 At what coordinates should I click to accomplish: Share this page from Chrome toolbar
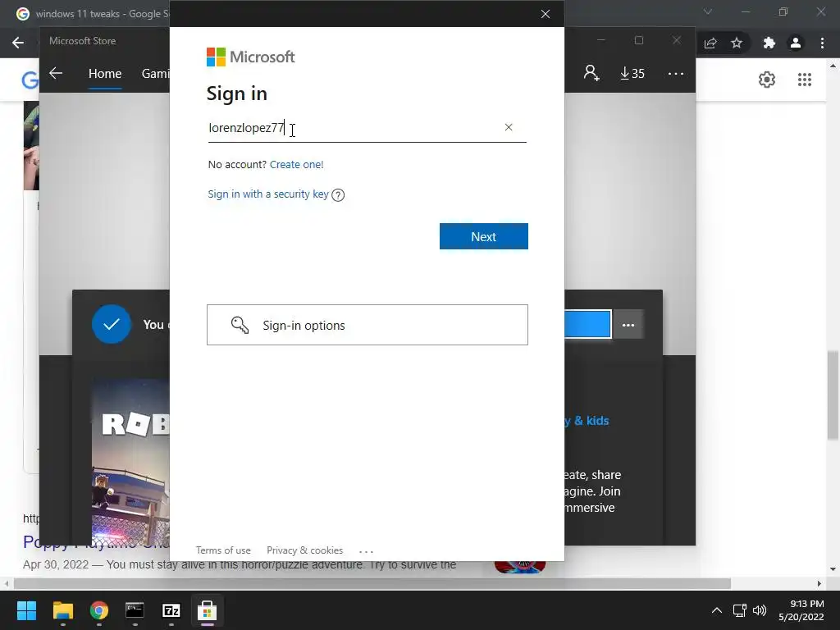[710, 43]
